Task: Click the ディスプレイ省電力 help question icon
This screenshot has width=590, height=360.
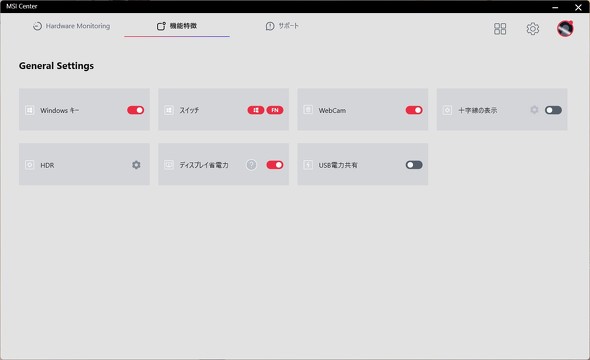Action: [251, 165]
